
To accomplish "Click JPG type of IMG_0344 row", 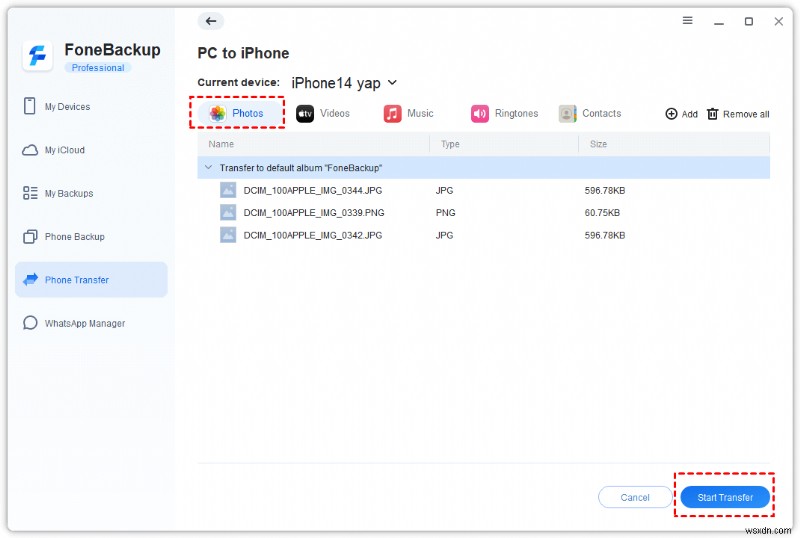I will [444, 190].
